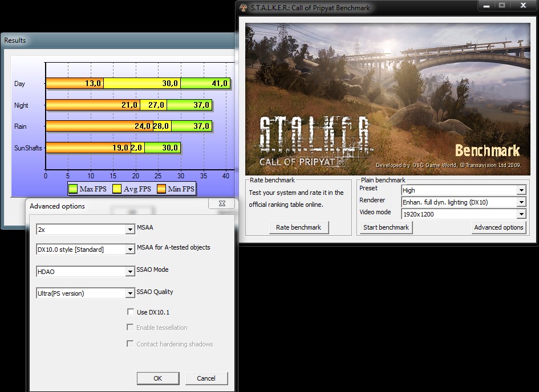The height and width of the screenshot is (392, 539).
Task: Click the SunShafts row label in Results
Action: [x=28, y=148]
